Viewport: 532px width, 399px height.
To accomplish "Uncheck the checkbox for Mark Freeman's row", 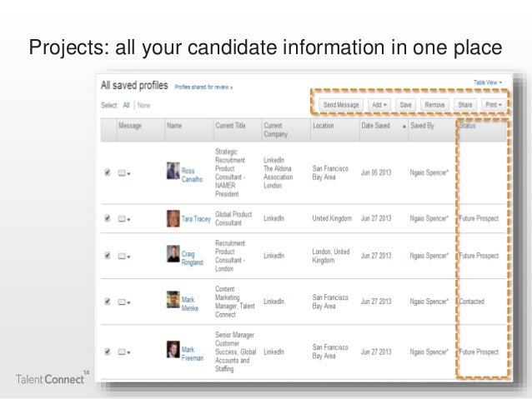I will click(108, 352).
